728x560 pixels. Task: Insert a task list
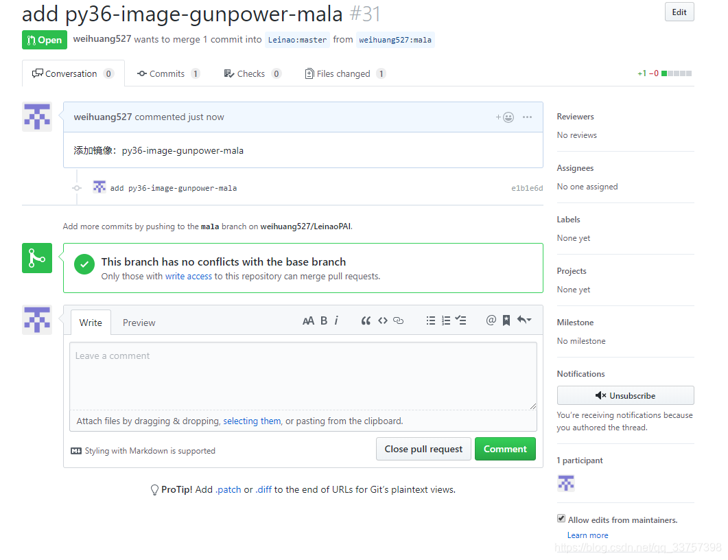click(x=460, y=320)
